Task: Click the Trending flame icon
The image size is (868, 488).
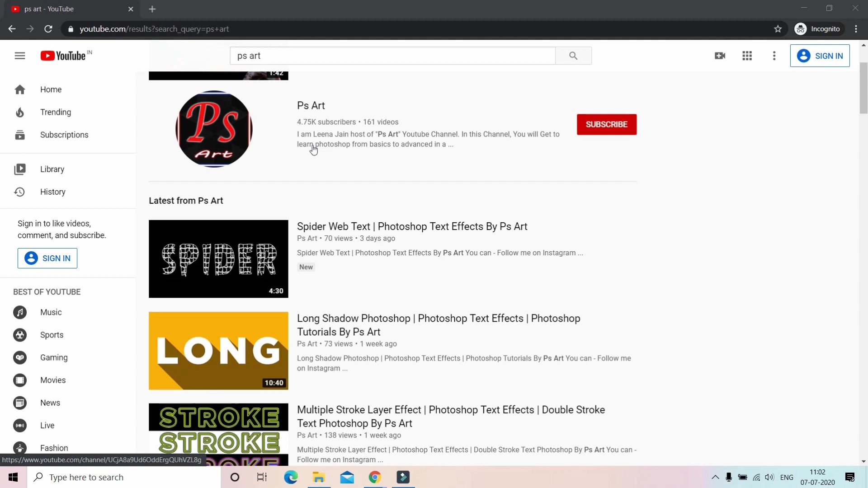Action: click(20, 112)
